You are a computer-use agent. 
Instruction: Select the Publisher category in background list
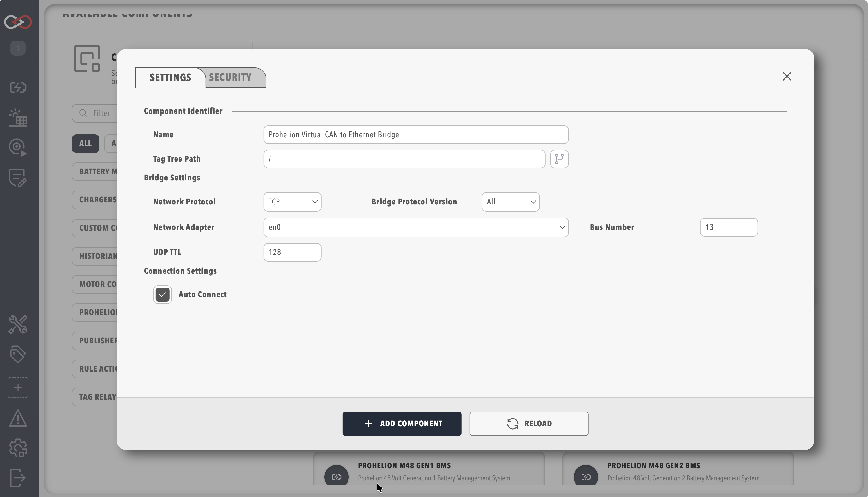(95, 341)
